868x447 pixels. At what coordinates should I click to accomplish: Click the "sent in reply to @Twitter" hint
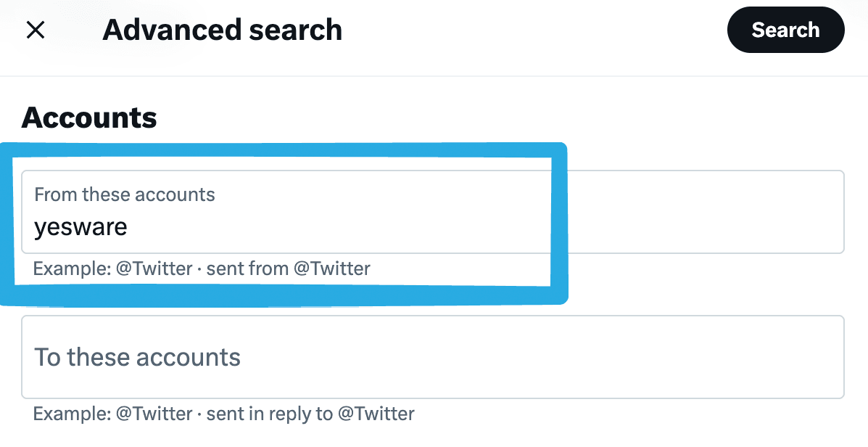point(310,414)
